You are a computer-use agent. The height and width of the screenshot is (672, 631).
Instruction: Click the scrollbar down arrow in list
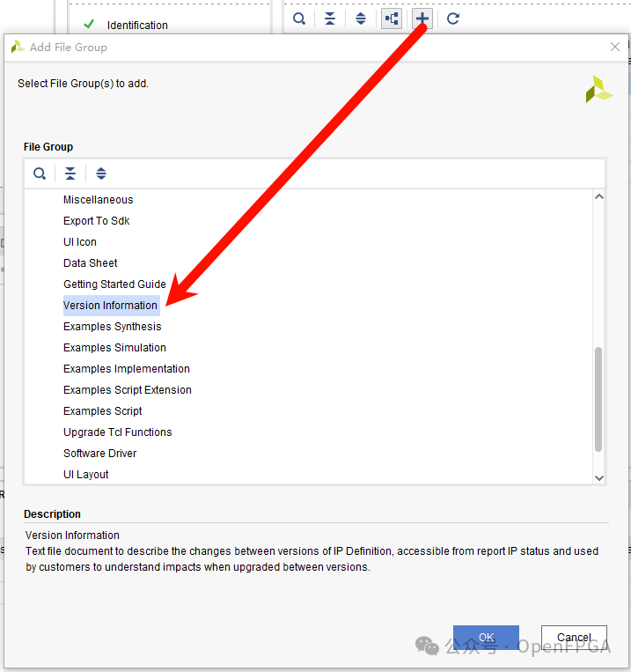[x=599, y=478]
